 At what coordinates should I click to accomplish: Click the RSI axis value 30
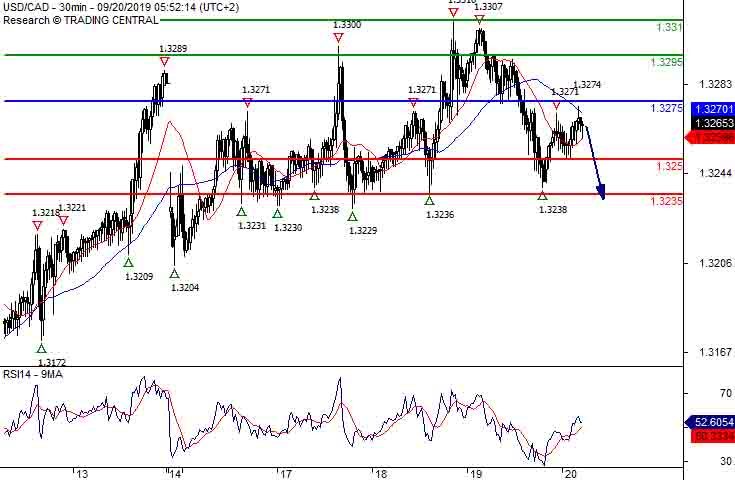(726, 461)
